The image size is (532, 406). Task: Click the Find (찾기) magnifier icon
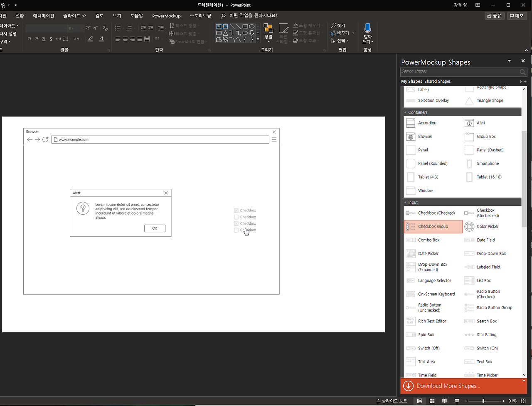pyautogui.click(x=334, y=25)
